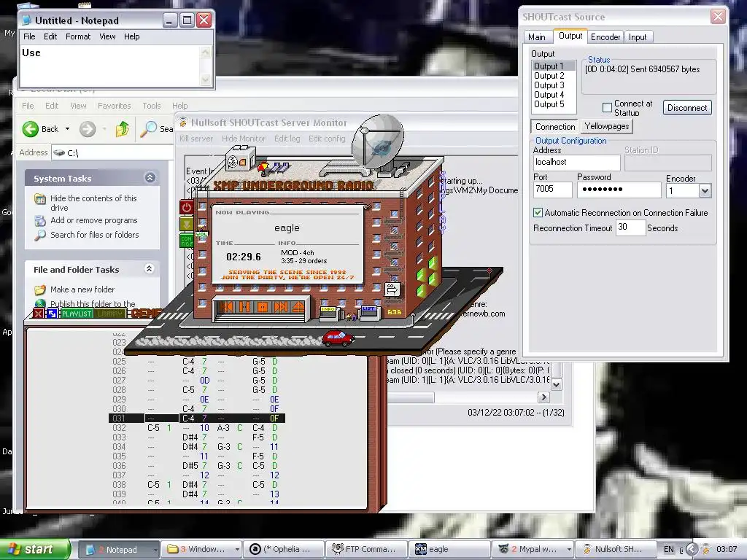Click the EN language indicator in tray

668,549
